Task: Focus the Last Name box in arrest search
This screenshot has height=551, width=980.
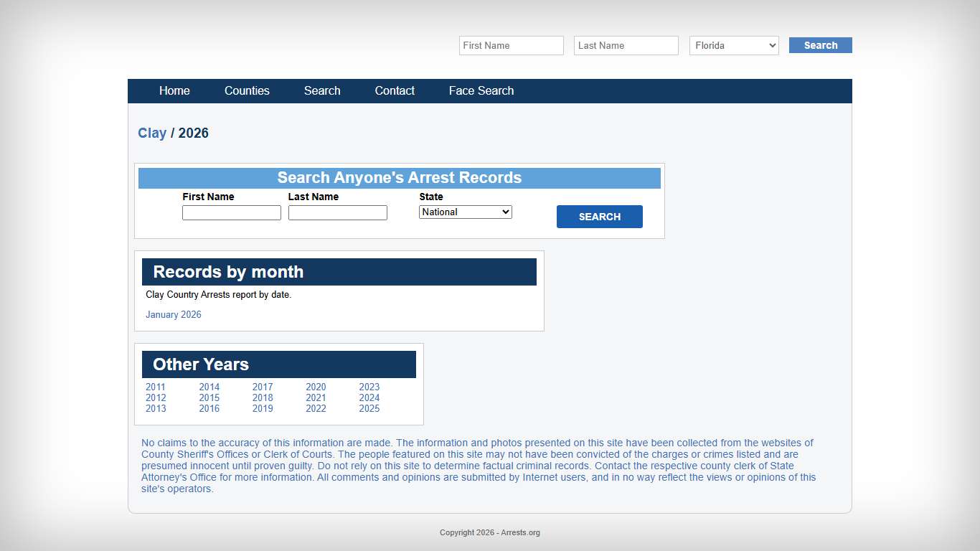Action: [337, 213]
